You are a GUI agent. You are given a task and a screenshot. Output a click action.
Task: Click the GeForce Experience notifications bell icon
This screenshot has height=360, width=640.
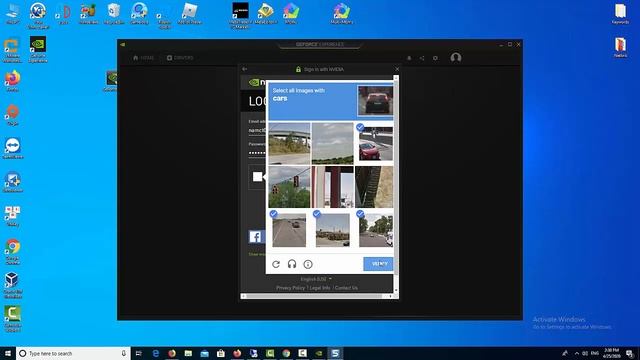(409, 58)
